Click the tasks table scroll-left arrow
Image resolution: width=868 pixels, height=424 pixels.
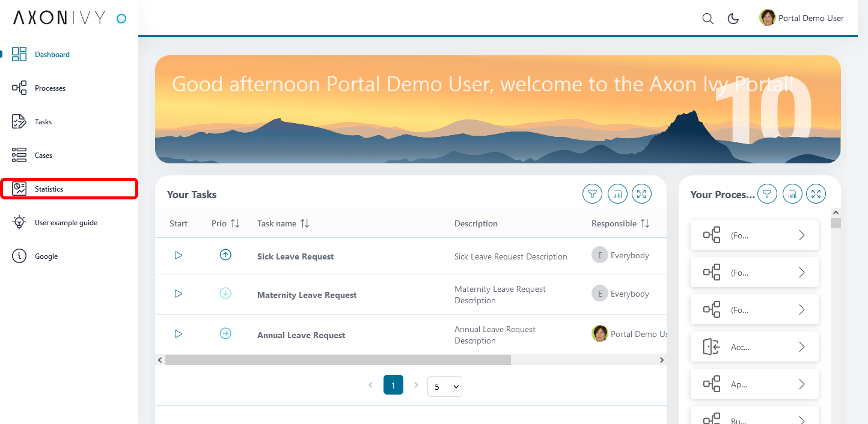tap(160, 360)
